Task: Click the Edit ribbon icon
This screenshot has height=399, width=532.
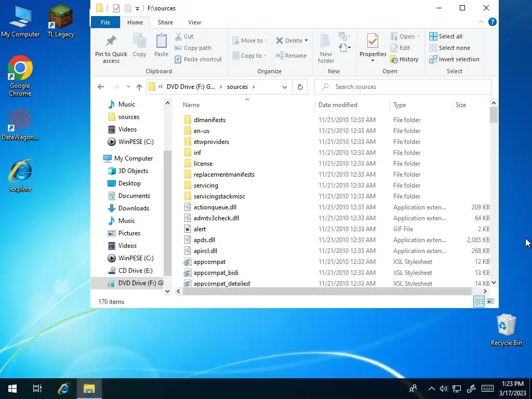Action: pyautogui.click(x=394, y=48)
